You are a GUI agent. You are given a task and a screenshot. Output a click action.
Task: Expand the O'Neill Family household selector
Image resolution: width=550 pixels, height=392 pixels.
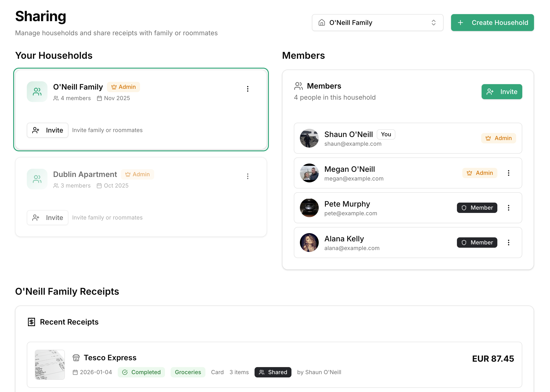377,23
